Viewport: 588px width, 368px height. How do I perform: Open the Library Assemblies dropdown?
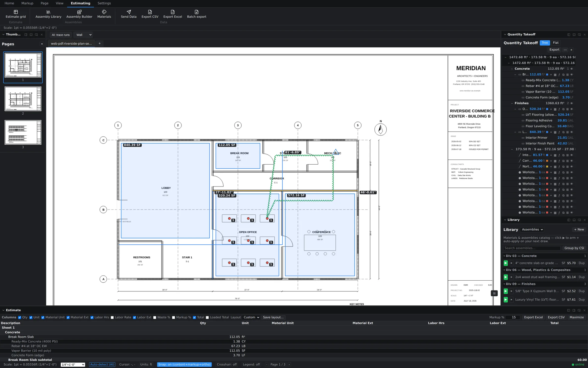(532, 230)
